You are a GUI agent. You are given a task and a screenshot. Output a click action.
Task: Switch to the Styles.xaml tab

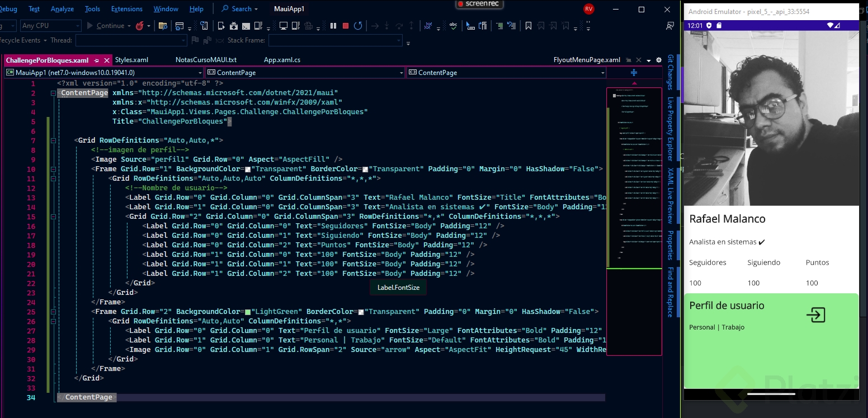pos(131,60)
